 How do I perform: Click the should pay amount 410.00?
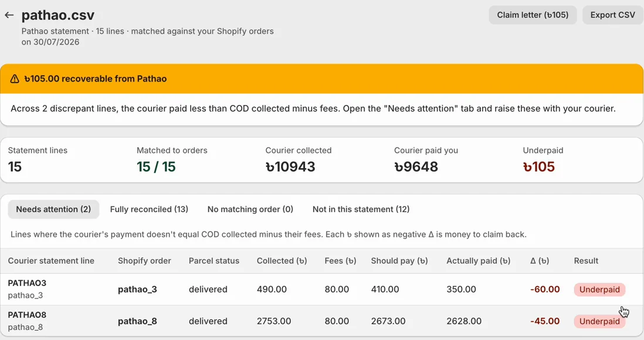coord(385,290)
